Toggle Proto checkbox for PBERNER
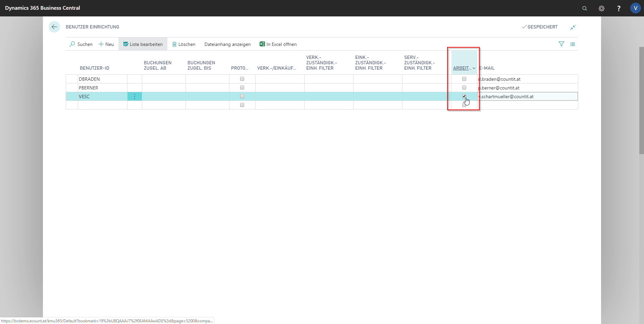Screen dimensions: 644x324 242,88
